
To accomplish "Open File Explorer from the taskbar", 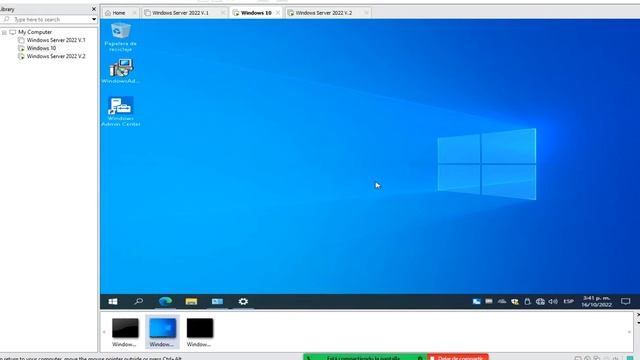I will click(191, 301).
